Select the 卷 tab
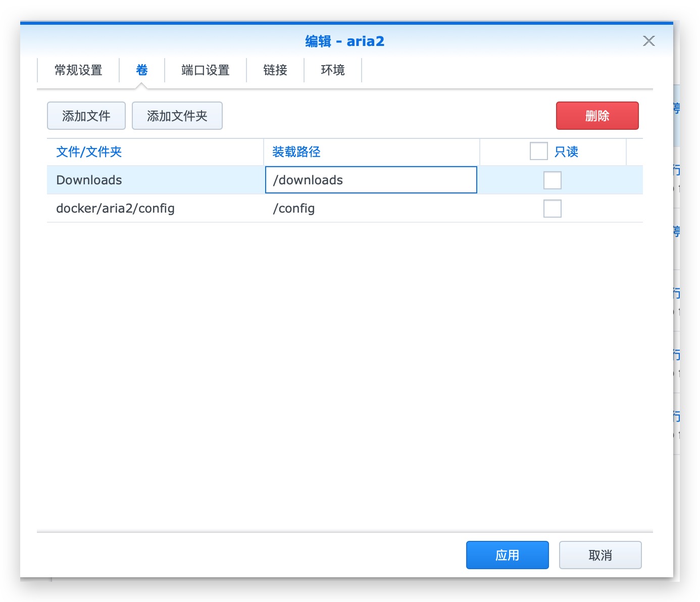The width and height of the screenshot is (700, 602). pos(142,70)
